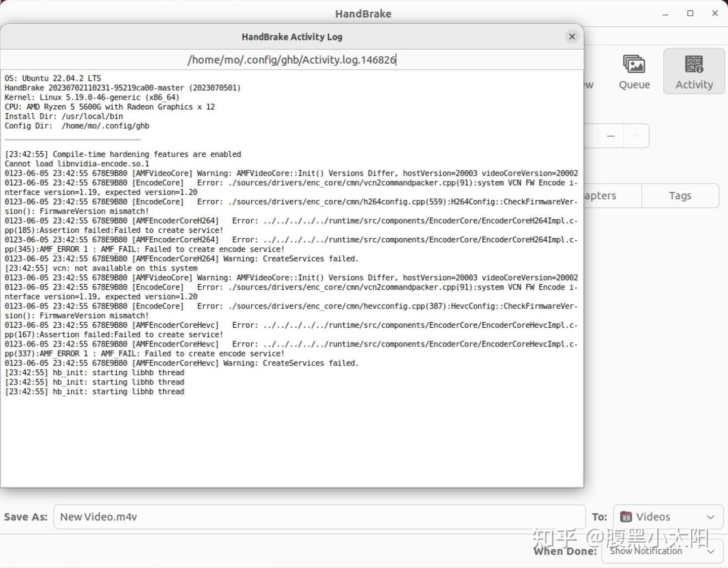The height and width of the screenshot is (568, 728).
Task: Close the HandBrake Activity Log dialog
Action: [572, 36]
